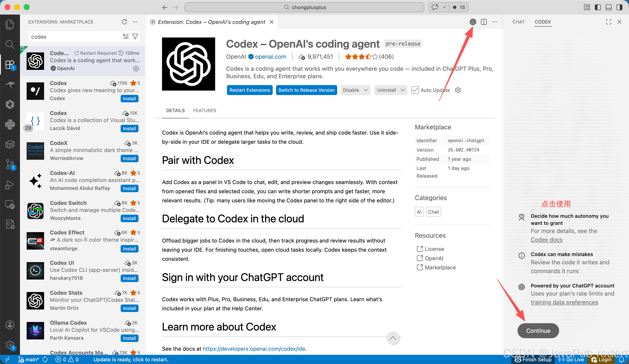629x364 pixels.
Task: Click the chongplusplus command center search
Action: (304, 7)
